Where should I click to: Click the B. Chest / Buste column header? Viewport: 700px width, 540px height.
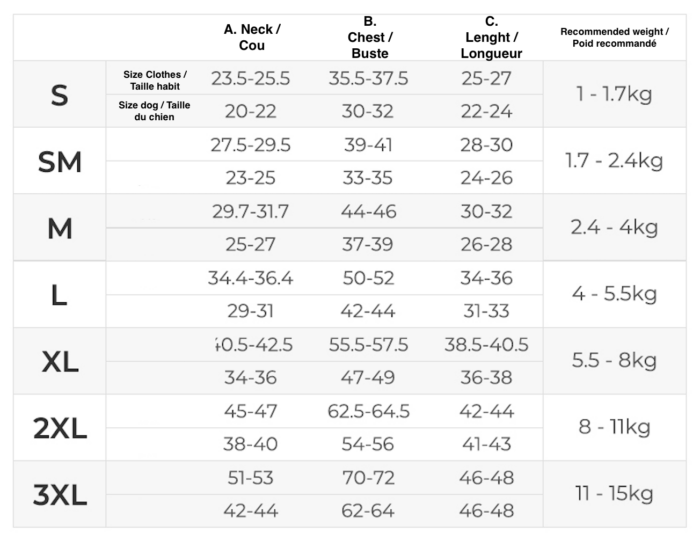tap(369, 37)
